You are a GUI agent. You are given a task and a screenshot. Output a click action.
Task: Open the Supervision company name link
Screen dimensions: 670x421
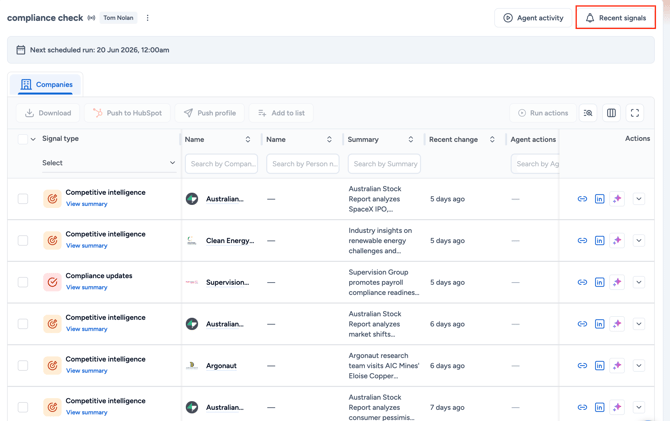227,282
